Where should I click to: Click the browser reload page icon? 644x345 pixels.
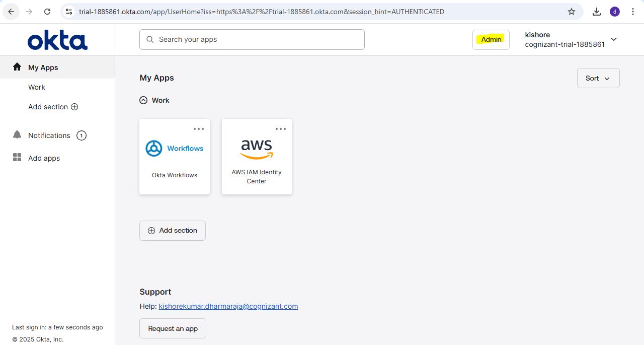(47, 12)
